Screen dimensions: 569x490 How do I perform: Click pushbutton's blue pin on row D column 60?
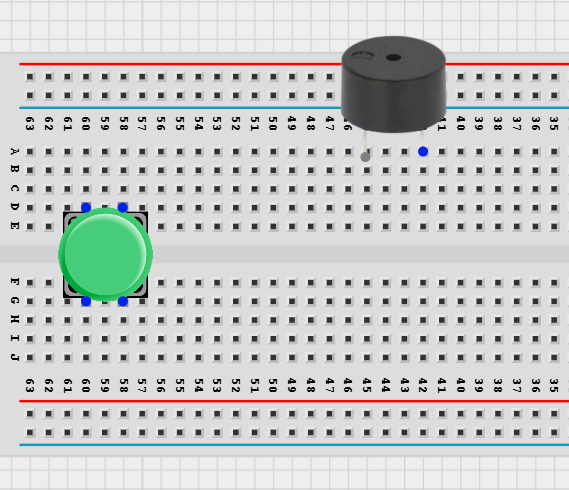click(x=86, y=208)
